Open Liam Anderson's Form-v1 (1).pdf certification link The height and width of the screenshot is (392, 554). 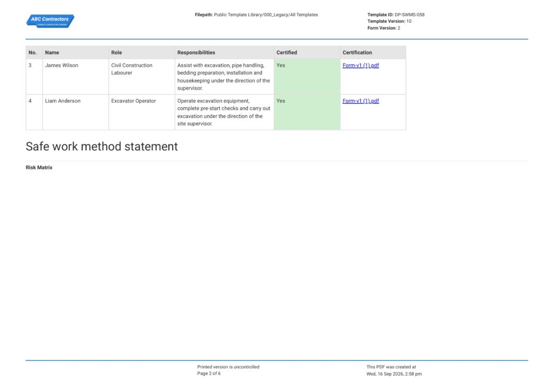(x=360, y=101)
